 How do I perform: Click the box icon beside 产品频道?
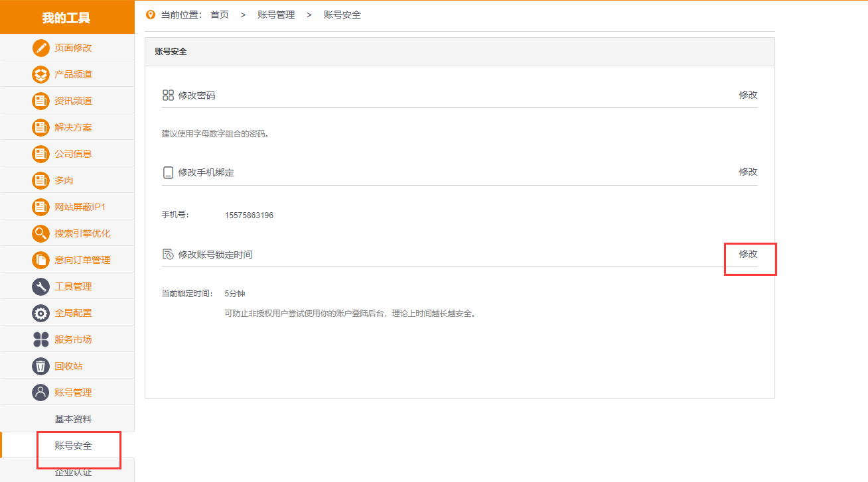point(41,74)
